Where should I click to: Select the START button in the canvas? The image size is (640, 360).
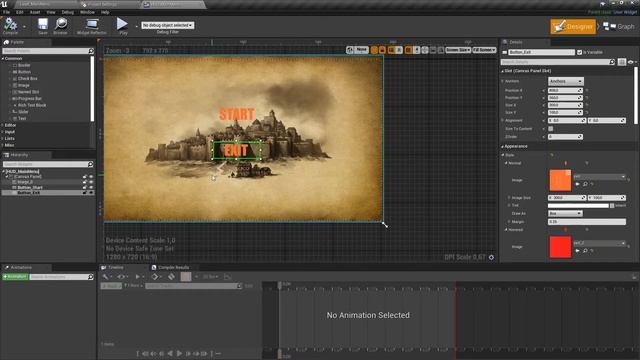(x=237, y=114)
